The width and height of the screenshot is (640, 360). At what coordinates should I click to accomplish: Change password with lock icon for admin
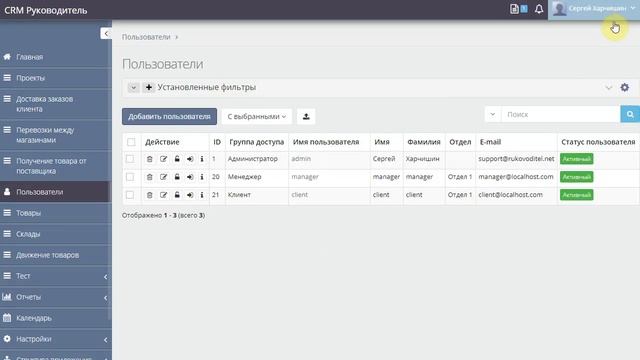(177, 159)
